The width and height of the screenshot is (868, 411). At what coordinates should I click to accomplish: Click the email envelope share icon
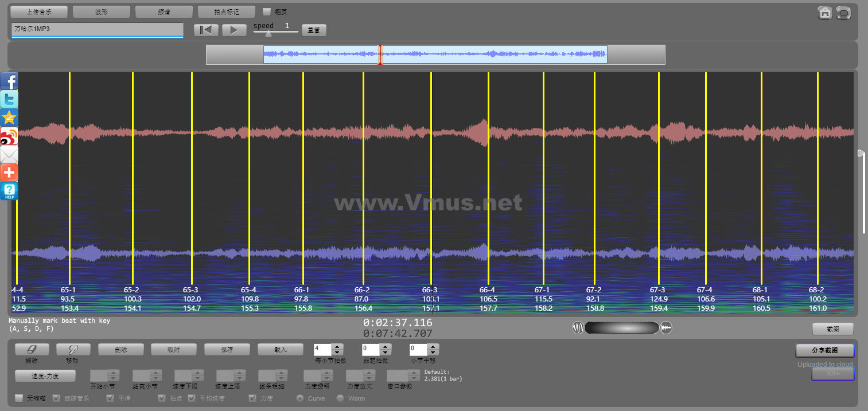(x=9, y=155)
